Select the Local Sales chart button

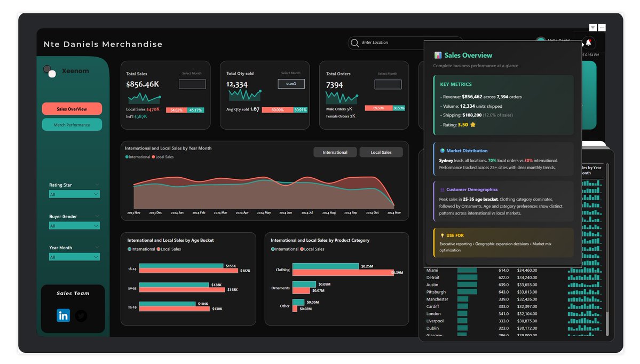(x=381, y=152)
